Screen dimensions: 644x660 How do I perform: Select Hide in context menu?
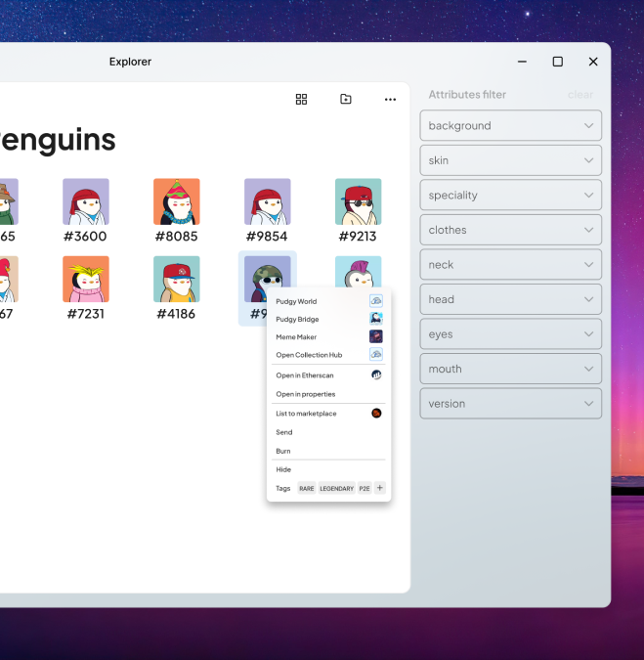coord(328,469)
